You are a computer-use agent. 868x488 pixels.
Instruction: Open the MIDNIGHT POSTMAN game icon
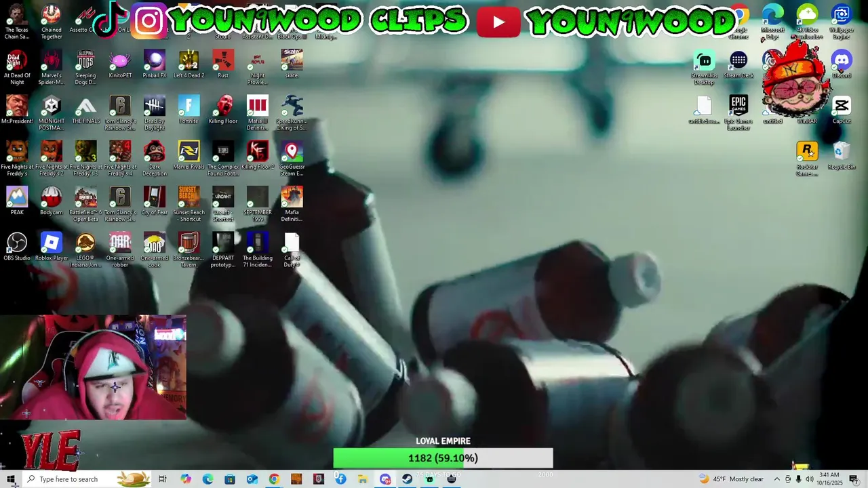tap(52, 113)
